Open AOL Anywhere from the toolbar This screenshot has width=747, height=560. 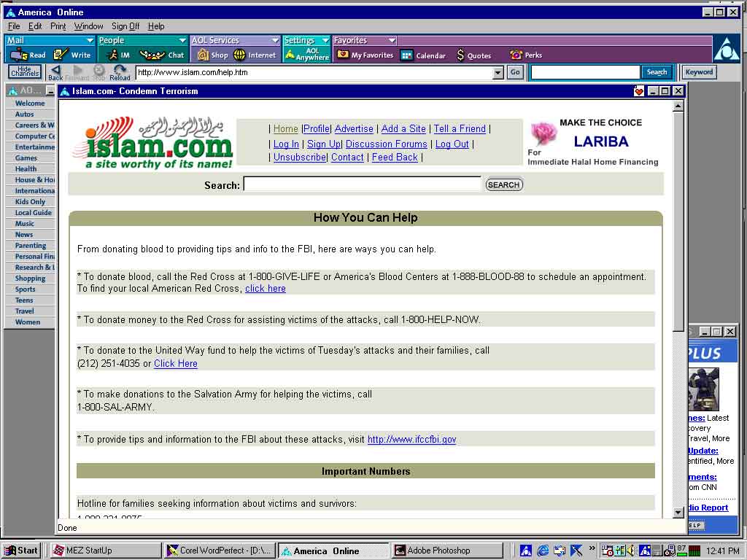pyautogui.click(x=307, y=54)
